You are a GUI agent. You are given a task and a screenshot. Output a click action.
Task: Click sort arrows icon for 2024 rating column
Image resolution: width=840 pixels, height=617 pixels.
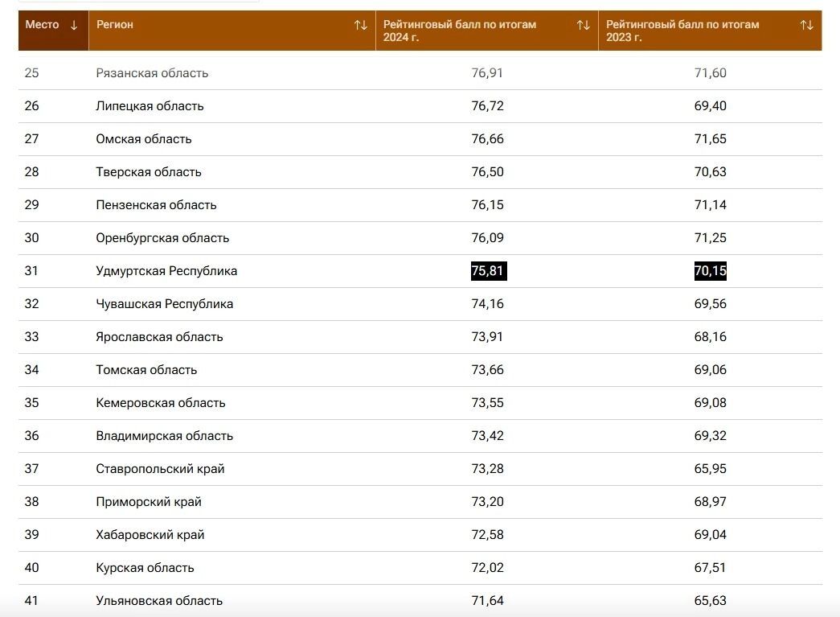583,25
